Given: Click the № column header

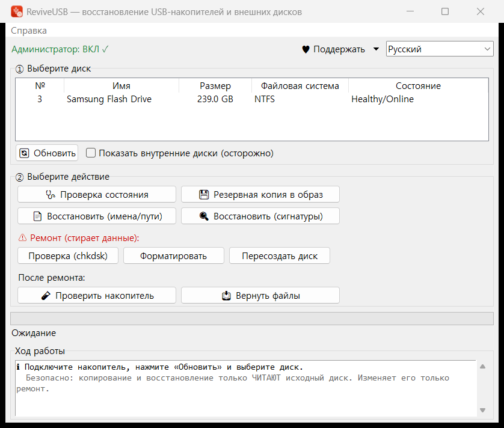Looking at the screenshot, I should click(40, 86).
